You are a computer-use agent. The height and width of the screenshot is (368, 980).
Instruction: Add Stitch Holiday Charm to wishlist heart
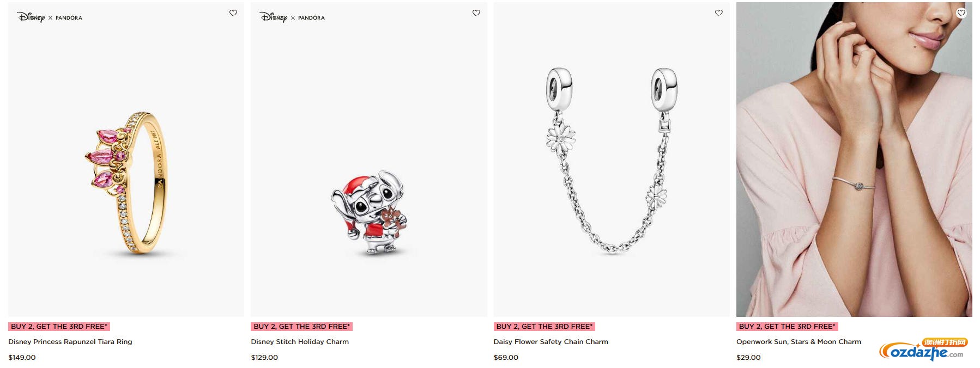[476, 13]
